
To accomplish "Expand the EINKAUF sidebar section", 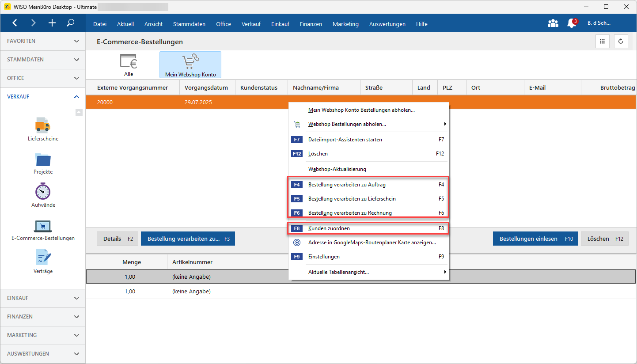I will 43,298.
